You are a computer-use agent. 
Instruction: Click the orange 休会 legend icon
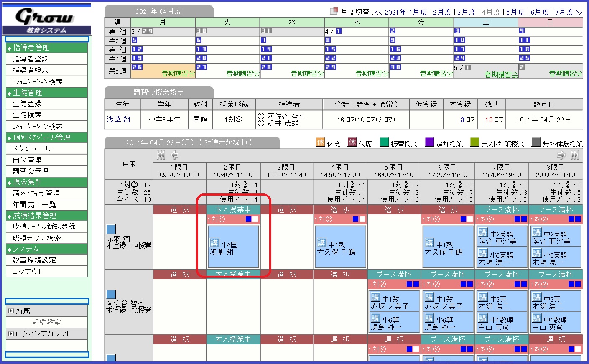320,142
